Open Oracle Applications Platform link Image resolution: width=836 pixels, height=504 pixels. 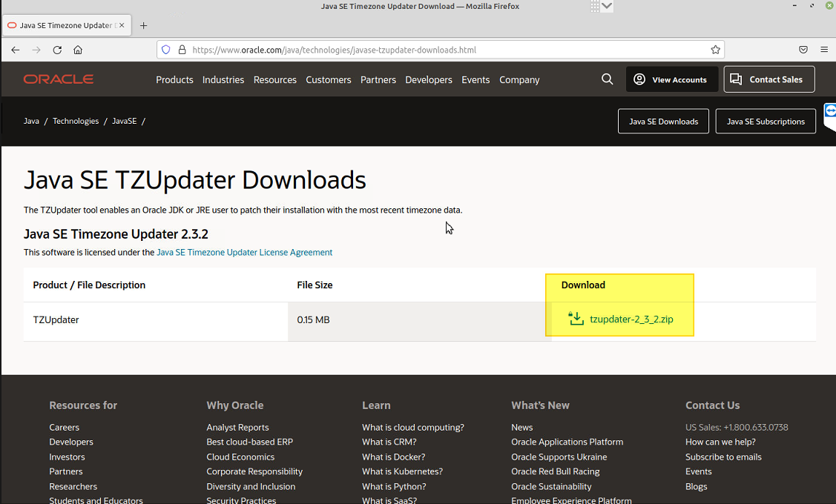(567, 442)
